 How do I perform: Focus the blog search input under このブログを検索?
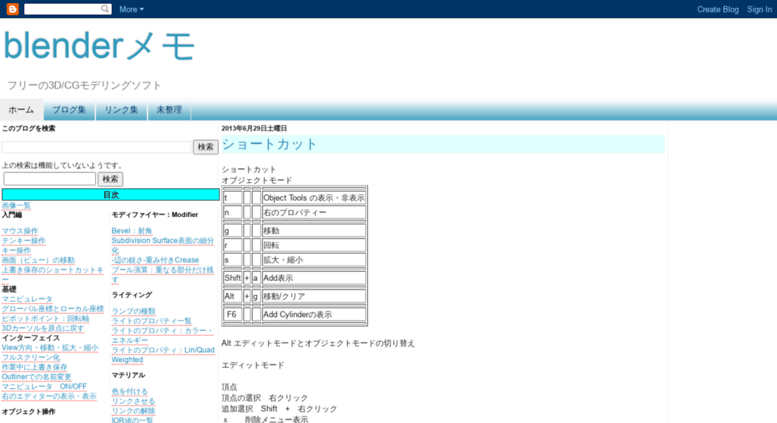[96, 147]
